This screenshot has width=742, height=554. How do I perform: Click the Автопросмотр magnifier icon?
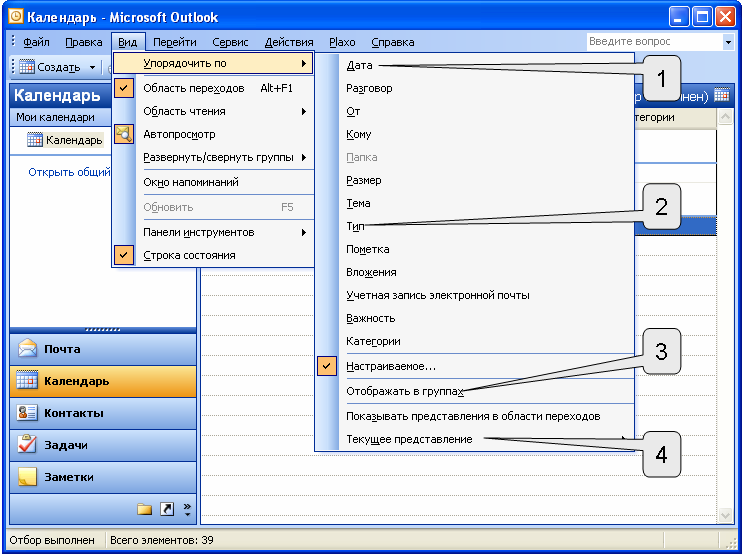coord(124,134)
